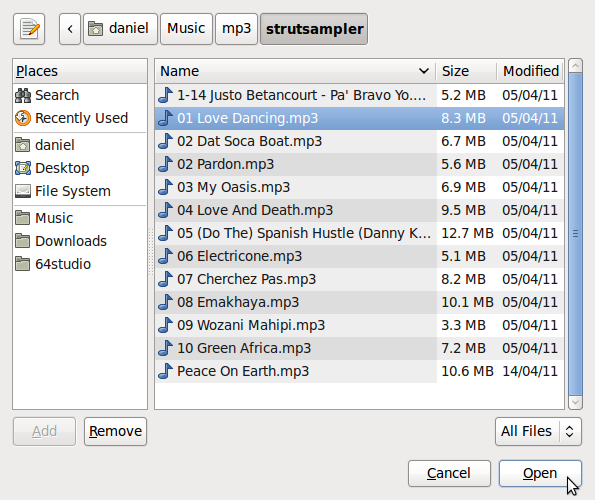Select the File System drive icon

23,191
